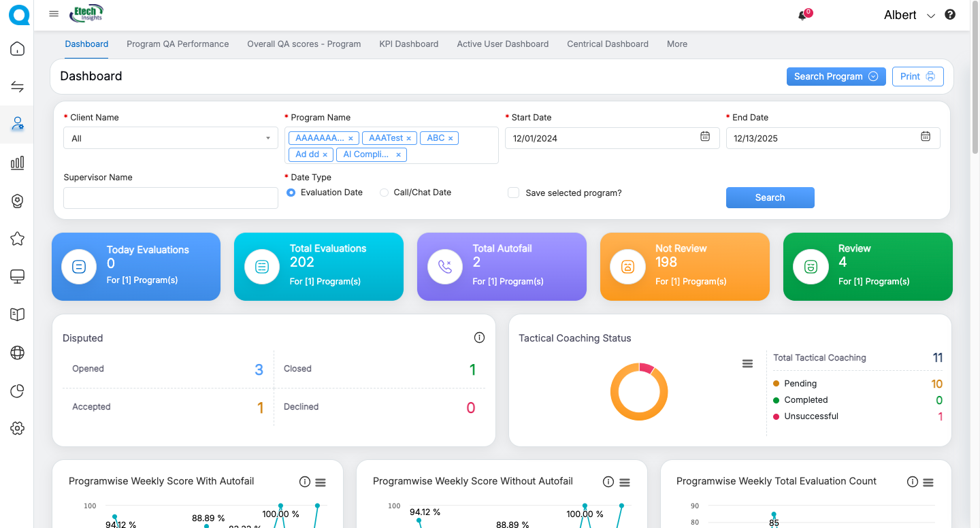Check the Save selected program checkbox

pyautogui.click(x=514, y=193)
